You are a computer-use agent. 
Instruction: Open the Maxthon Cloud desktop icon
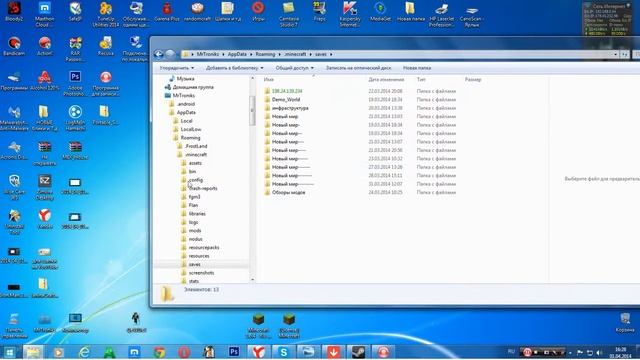click(44, 14)
